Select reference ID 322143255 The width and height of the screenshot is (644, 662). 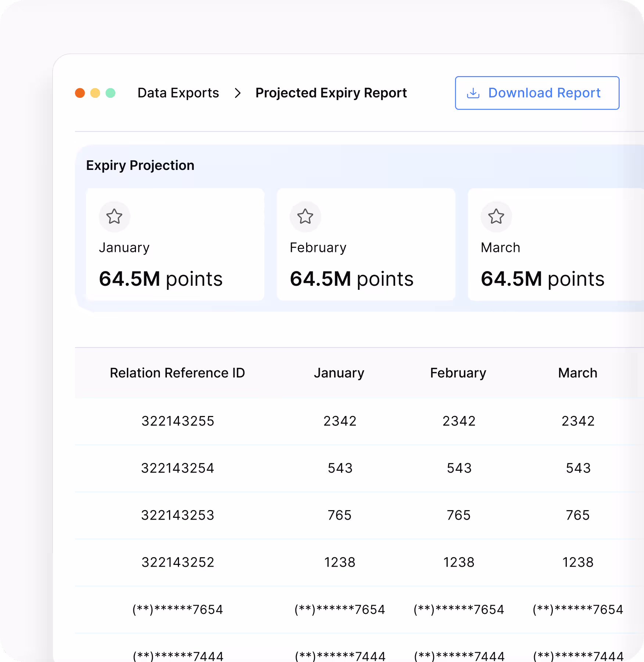point(178,421)
